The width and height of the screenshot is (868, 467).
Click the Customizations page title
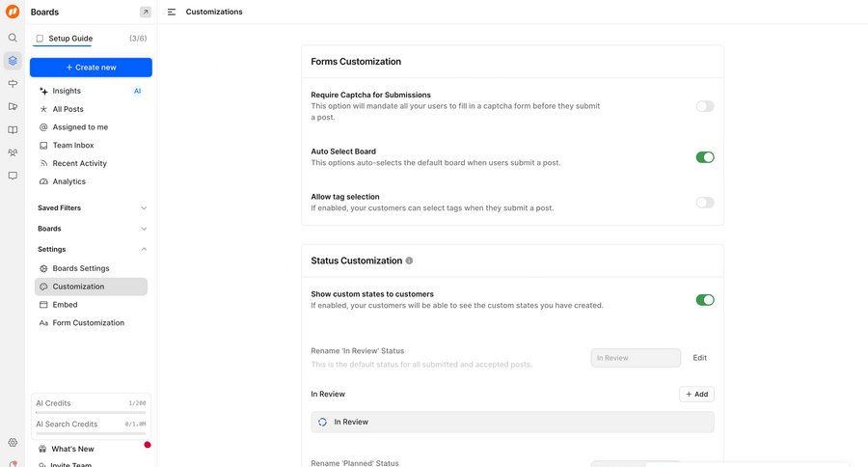tap(214, 12)
